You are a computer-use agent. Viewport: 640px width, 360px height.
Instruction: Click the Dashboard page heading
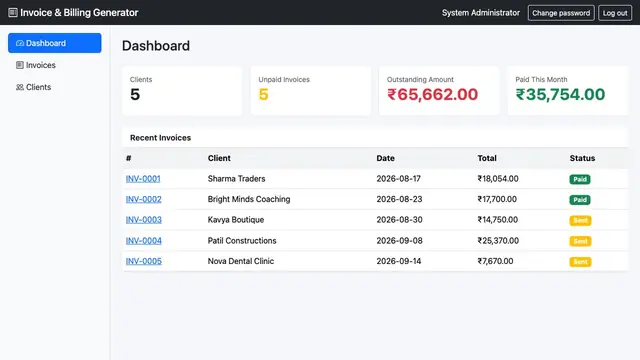[x=156, y=46]
